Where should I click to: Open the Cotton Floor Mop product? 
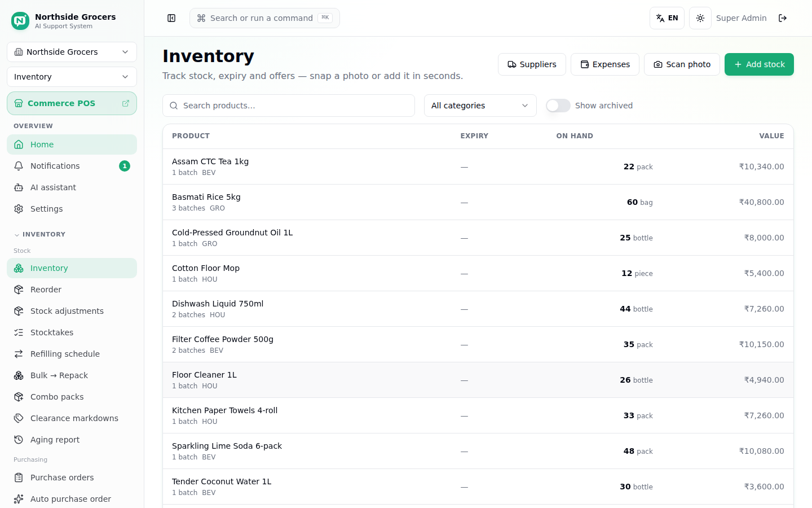click(206, 268)
